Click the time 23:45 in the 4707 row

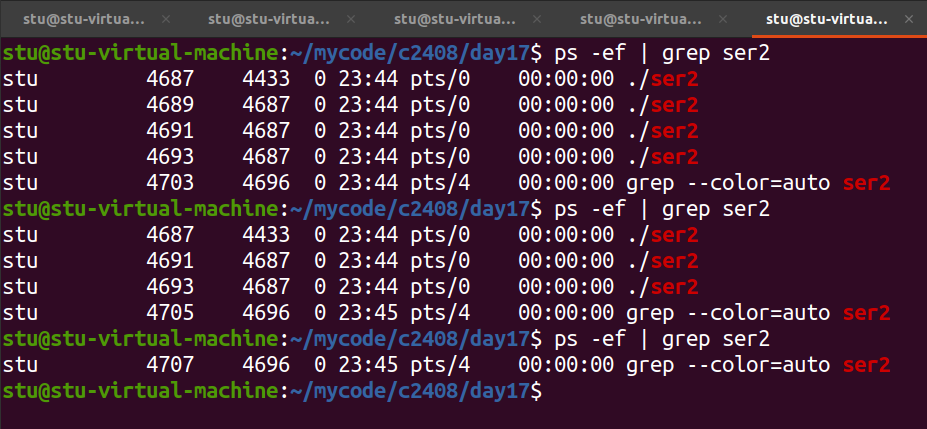coord(368,365)
